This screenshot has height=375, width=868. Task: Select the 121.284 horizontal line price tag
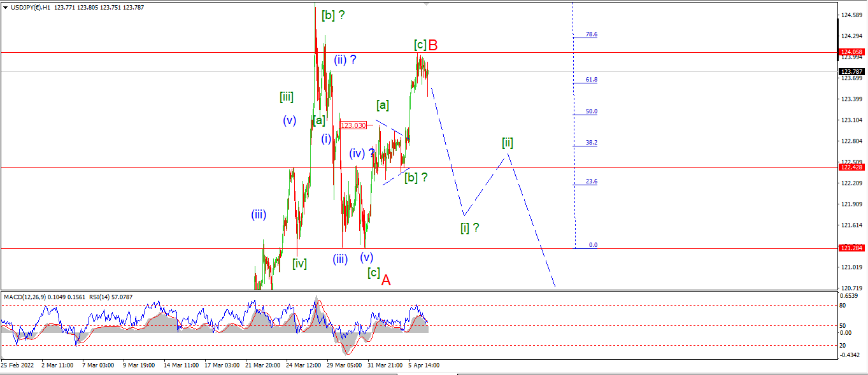click(851, 248)
